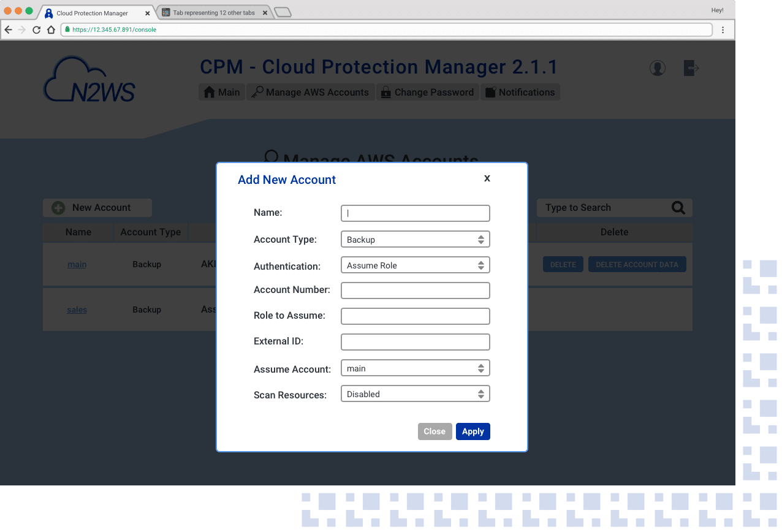Image resolution: width=782 pixels, height=532 pixels.
Task: Click the browser back arrow
Action: tap(8, 29)
